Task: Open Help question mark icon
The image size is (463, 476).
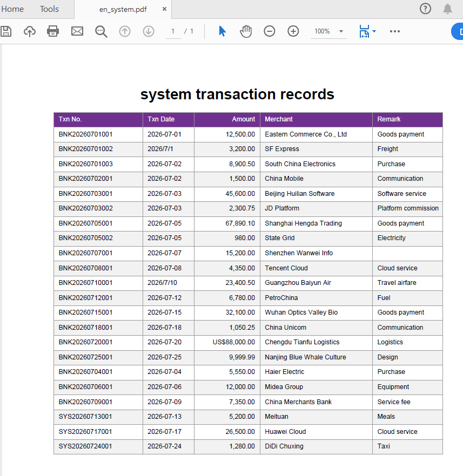Action: tap(425, 9)
